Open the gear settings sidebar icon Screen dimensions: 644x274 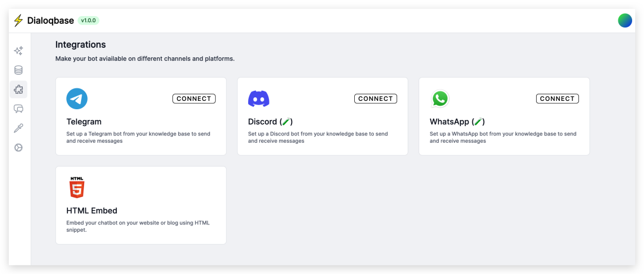[x=18, y=147]
